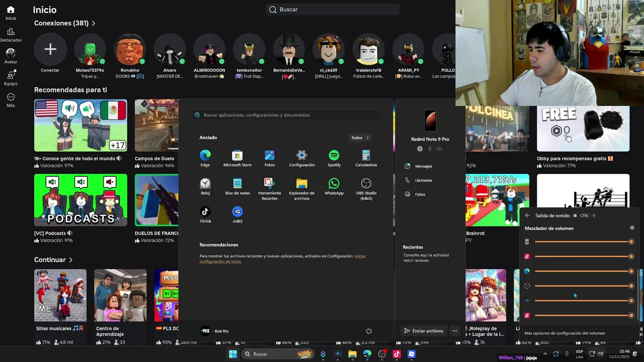644x362 pixels.
Task: Open Roblox Equipo sidebar item
Action: (11, 78)
